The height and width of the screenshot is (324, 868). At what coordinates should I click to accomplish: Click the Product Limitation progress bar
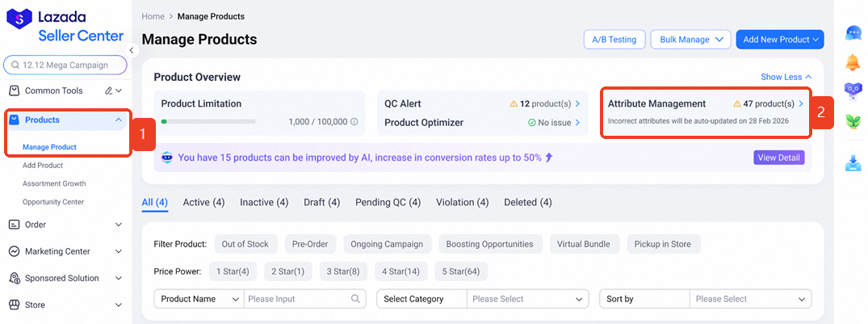208,121
